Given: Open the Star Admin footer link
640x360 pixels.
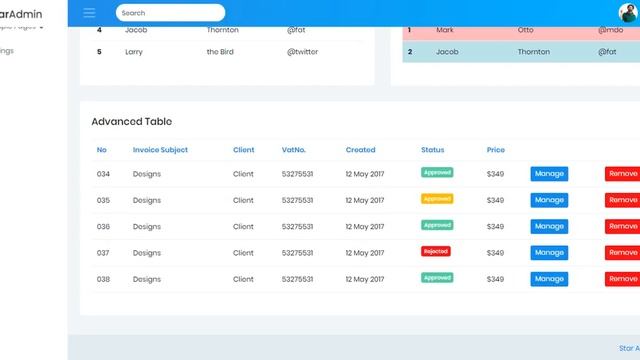Looking at the screenshot, I should tap(629, 348).
